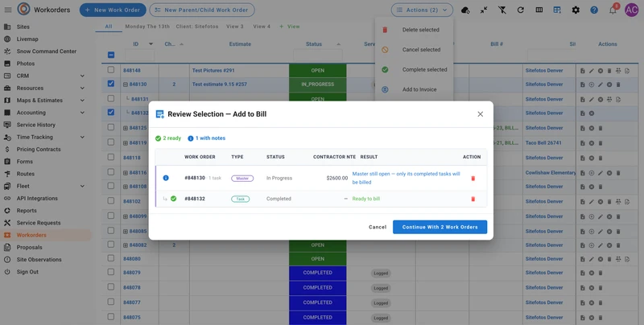The width and height of the screenshot is (644, 325).
Task: Choose Delete selected from Actions menu
Action: pyautogui.click(x=414, y=30)
